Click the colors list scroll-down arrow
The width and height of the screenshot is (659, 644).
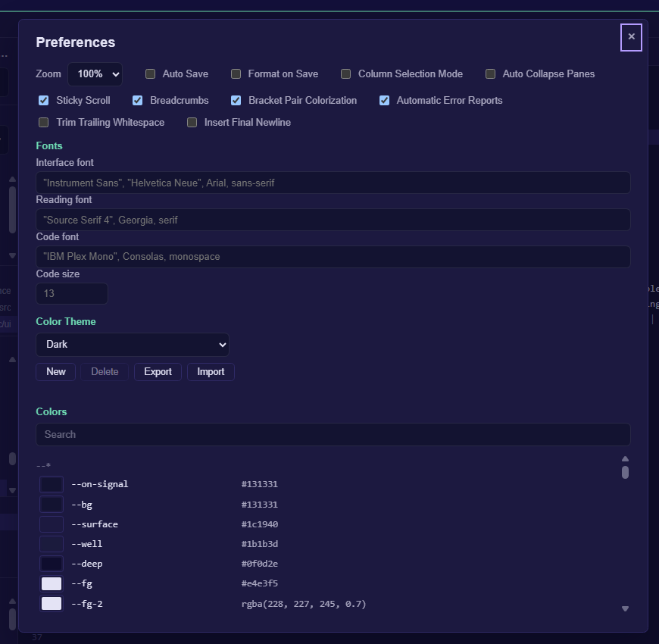pos(625,608)
